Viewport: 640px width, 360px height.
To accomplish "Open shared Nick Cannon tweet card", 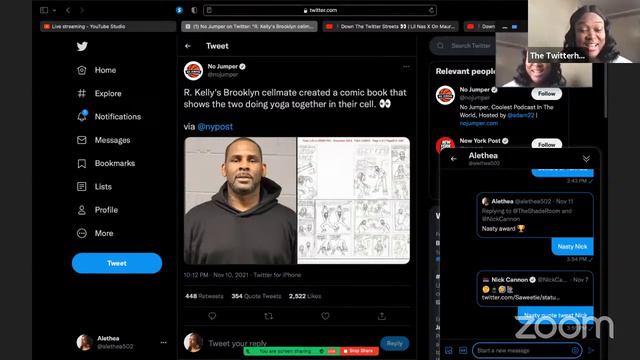I will point(535,289).
